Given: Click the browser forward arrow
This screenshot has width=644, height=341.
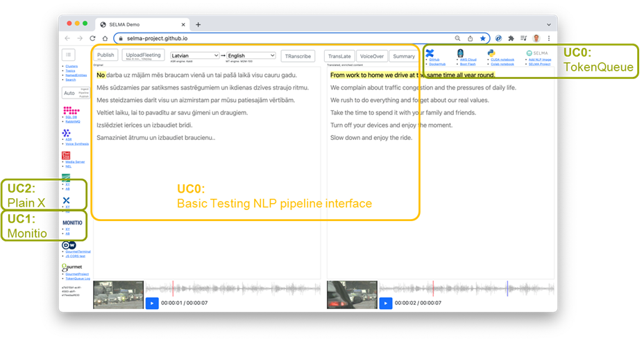Looking at the screenshot, I should click(80, 38).
